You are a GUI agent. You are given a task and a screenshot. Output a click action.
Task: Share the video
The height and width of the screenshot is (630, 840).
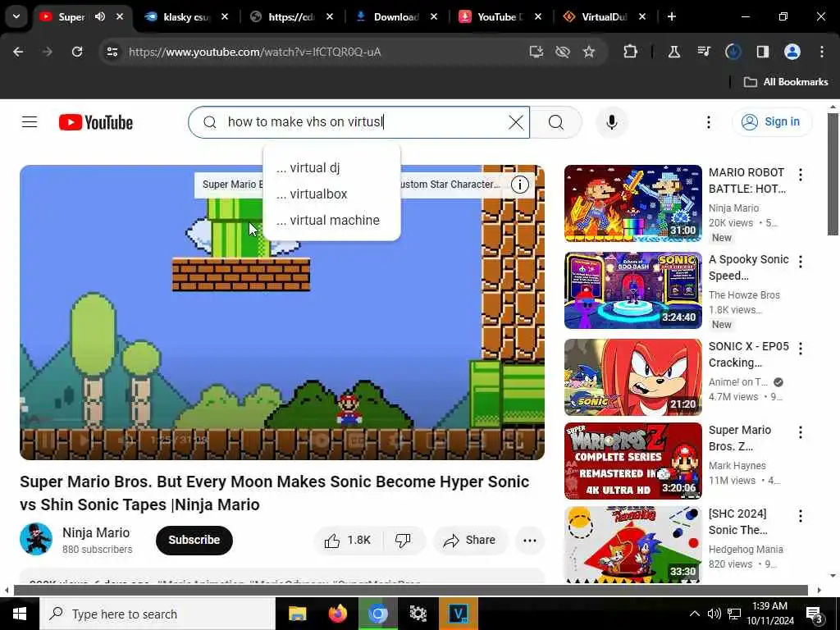[x=469, y=540]
